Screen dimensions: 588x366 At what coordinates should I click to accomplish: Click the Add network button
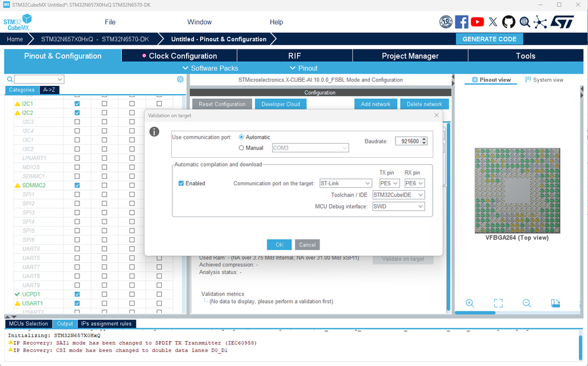(x=376, y=104)
